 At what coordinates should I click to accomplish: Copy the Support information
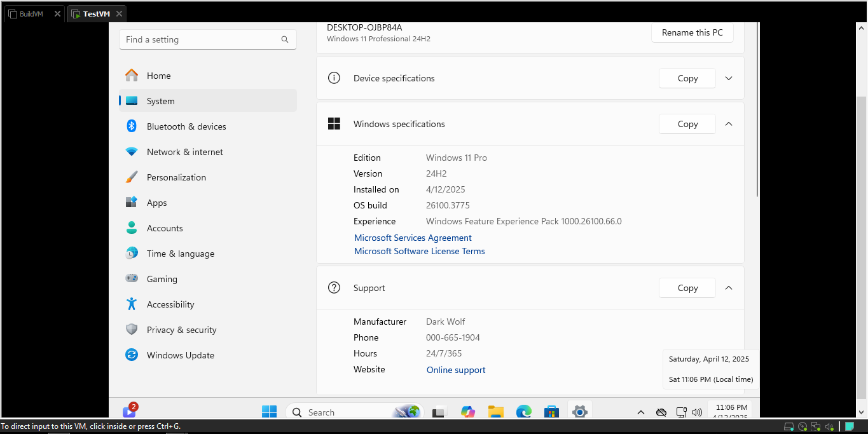point(687,288)
